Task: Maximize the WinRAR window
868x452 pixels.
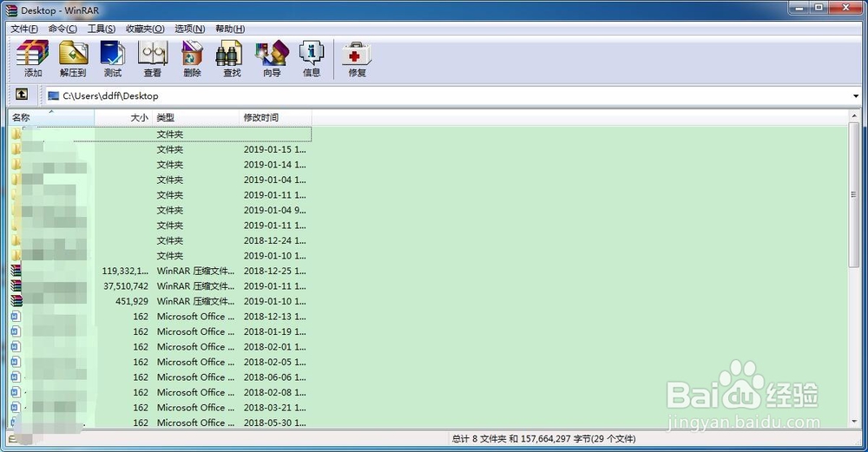Action: pyautogui.click(x=819, y=8)
